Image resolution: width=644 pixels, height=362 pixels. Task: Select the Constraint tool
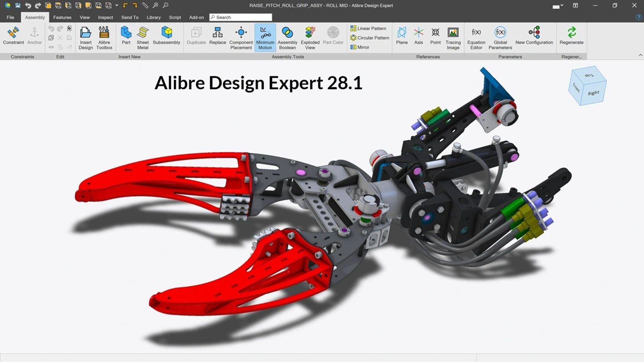click(13, 36)
